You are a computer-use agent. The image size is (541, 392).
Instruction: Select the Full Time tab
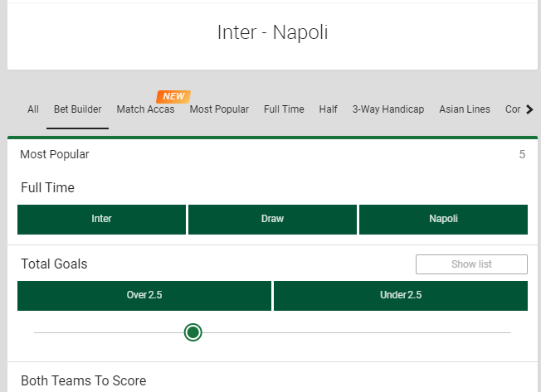coord(284,109)
